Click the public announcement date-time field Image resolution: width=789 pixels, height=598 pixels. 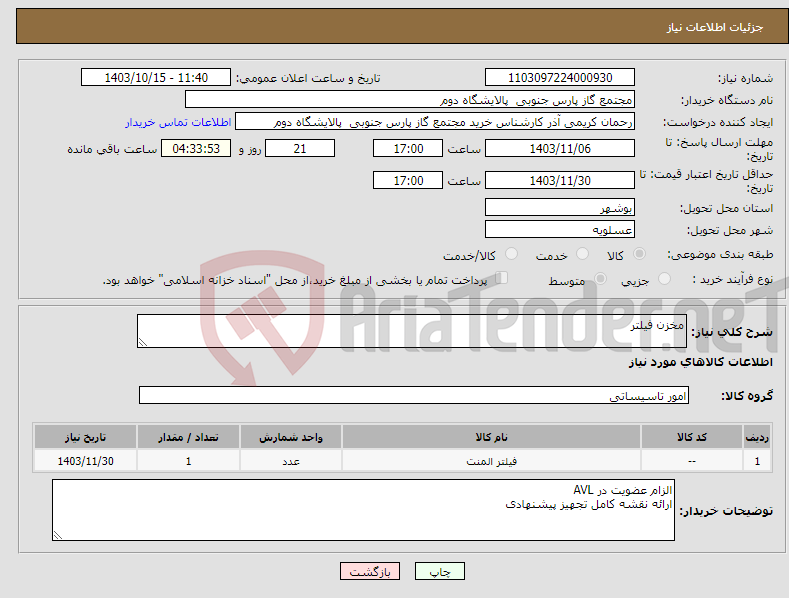156,78
